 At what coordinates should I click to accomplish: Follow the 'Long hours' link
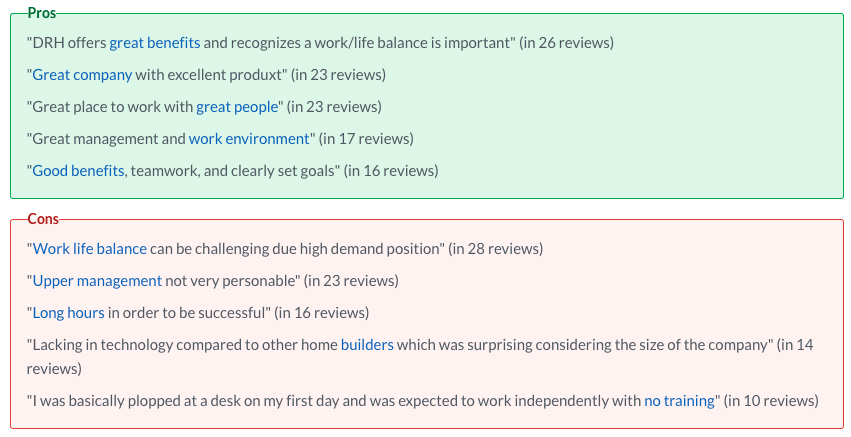click(x=68, y=313)
